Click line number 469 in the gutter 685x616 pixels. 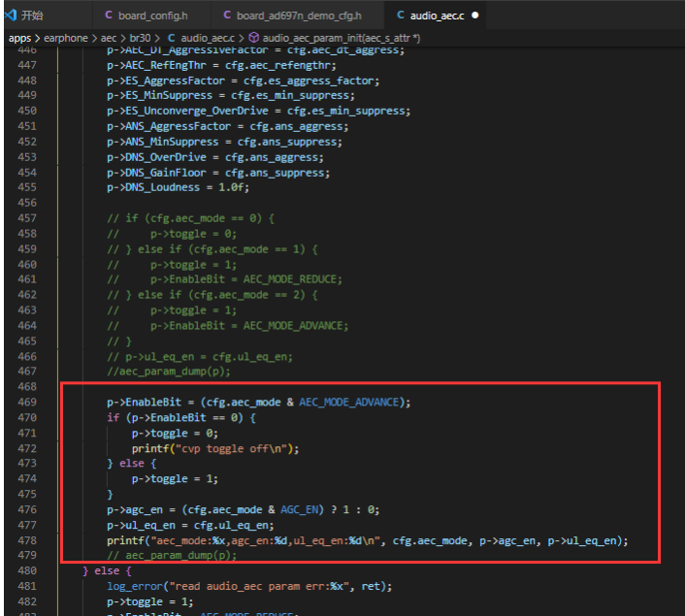point(27,402)
